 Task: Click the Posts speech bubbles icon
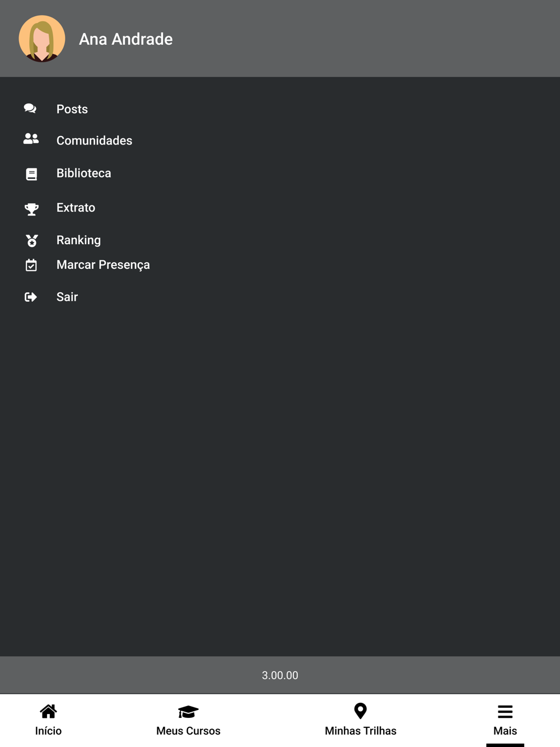click(30, 109)
